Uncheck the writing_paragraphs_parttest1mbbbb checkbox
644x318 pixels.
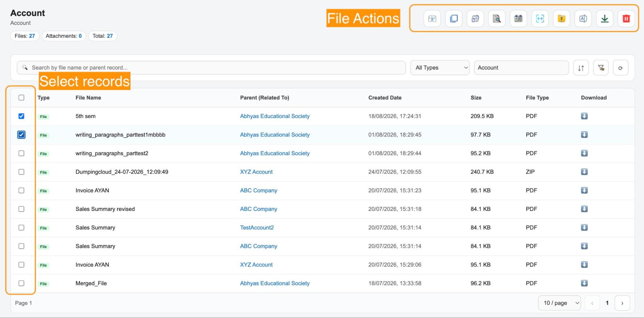[21, 135]
